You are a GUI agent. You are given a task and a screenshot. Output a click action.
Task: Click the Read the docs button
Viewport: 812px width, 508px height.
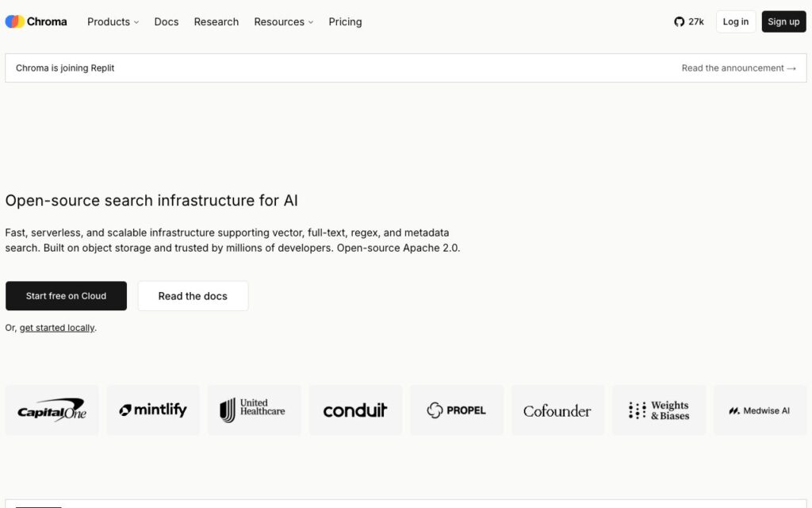tap(193, 296)
